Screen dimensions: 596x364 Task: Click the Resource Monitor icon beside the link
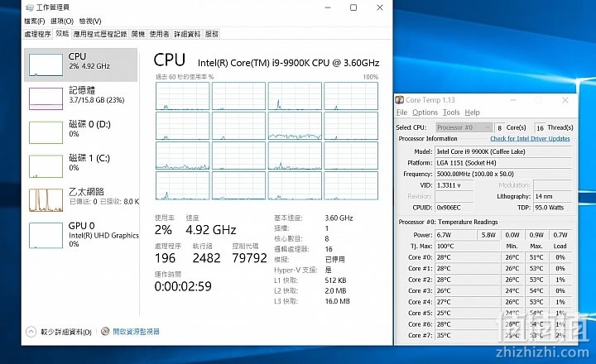coord(105,332)
